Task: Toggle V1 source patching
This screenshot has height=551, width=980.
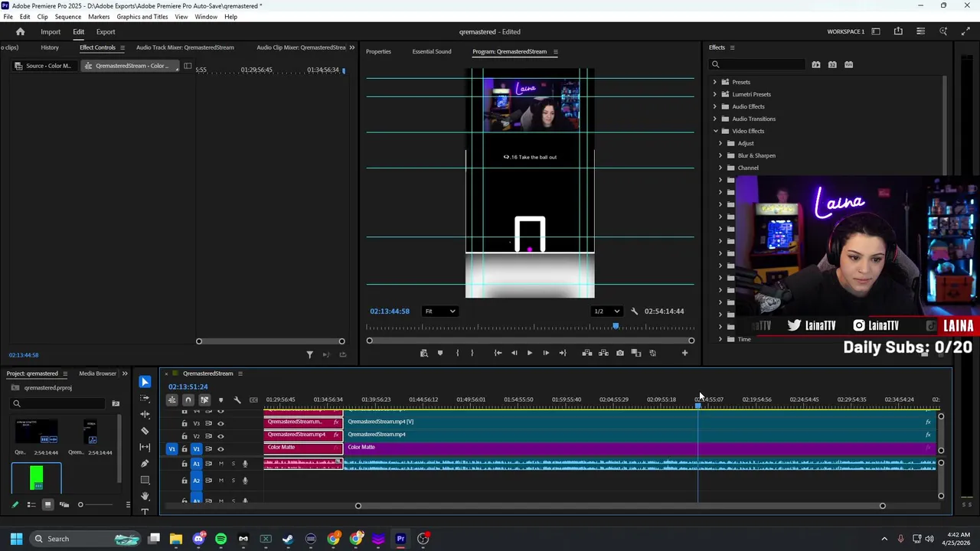Action: [171, 449]
